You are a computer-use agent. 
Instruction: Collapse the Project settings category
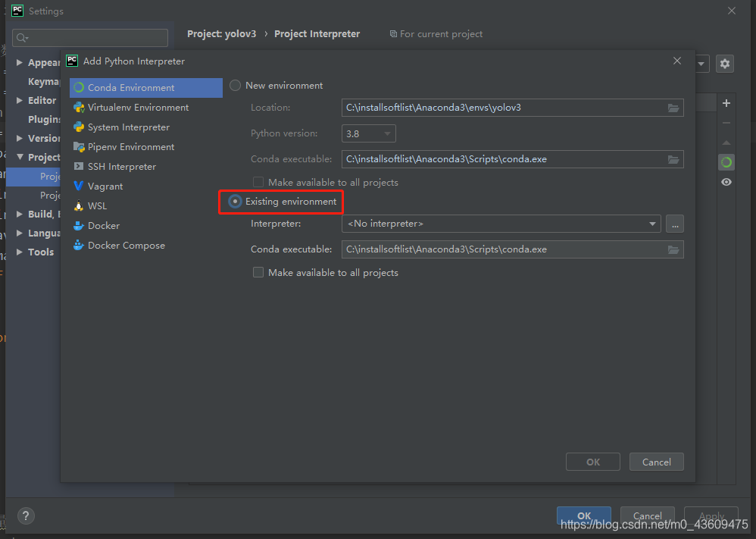(20, 157)
